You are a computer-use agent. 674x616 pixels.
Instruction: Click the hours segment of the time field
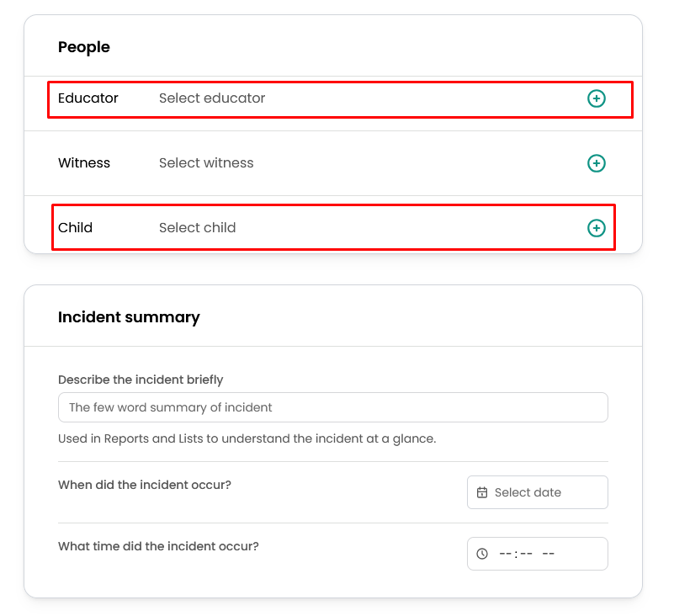[506, 554]
